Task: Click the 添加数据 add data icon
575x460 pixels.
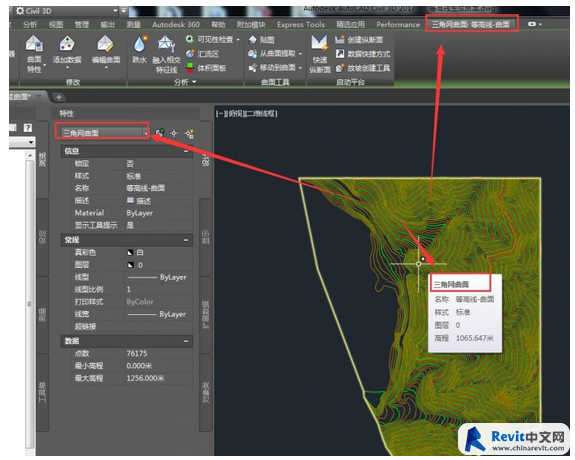Action: pyautogui.click(x=67, y=45)
